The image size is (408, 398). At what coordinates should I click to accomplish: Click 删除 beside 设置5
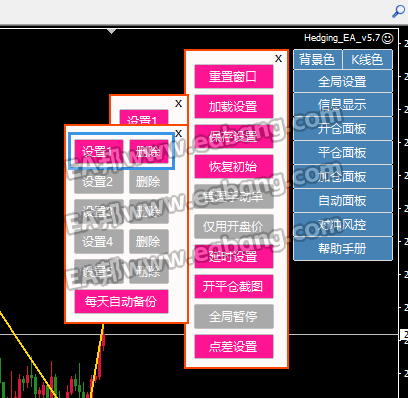click(x=149, y=272)
